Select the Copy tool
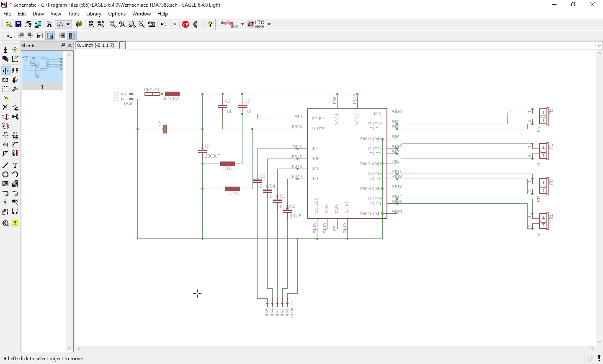 (15, 71)
